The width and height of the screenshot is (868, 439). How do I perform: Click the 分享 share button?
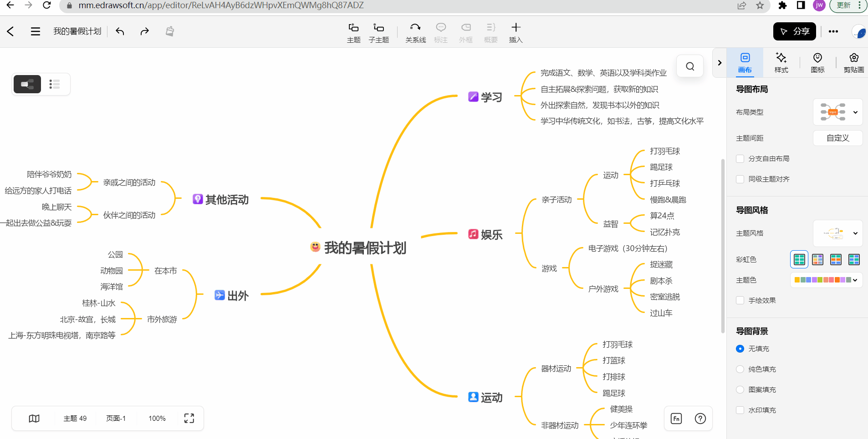pyautogui.click(x=794, y=31)
